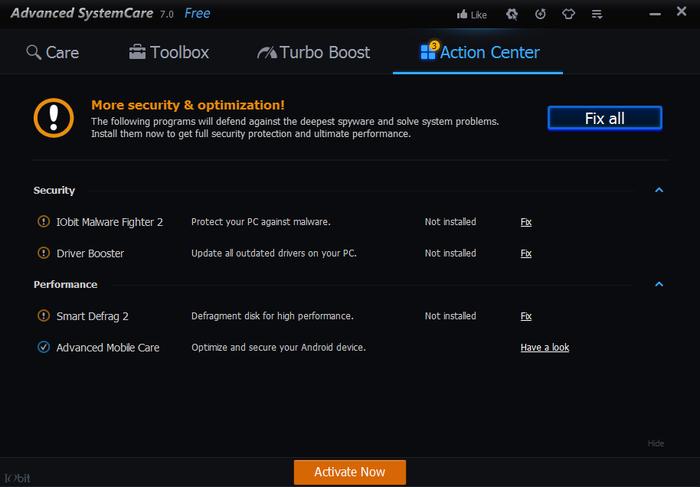Collapse the Security section chevron
Viewport: 700px width, 487px height.
click(659, 190)
